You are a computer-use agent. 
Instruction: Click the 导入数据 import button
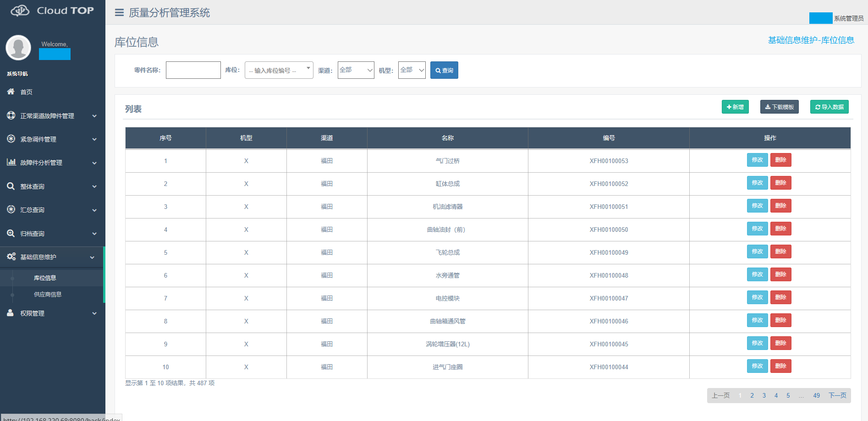click(830, 107)
